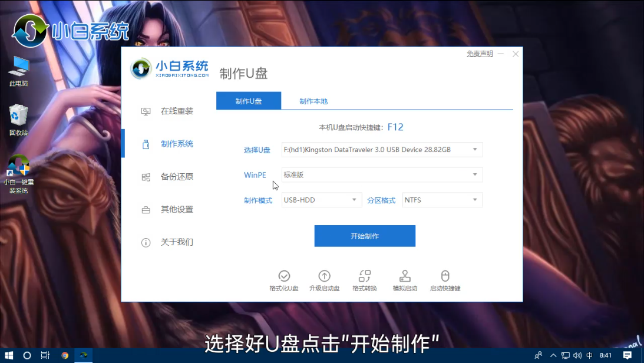
Task: Open 备份还原 in the sidebar
Action: click(x=177, y=177)
